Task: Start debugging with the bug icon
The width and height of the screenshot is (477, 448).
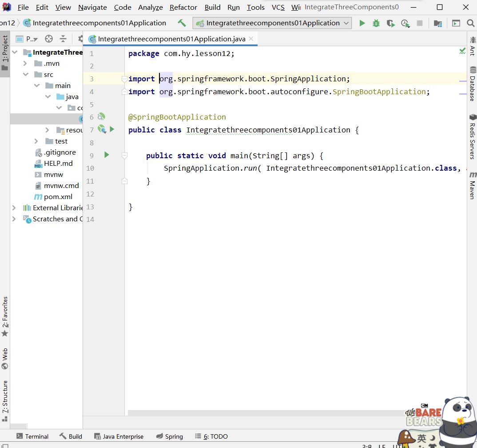Action: tap(376, 23)
